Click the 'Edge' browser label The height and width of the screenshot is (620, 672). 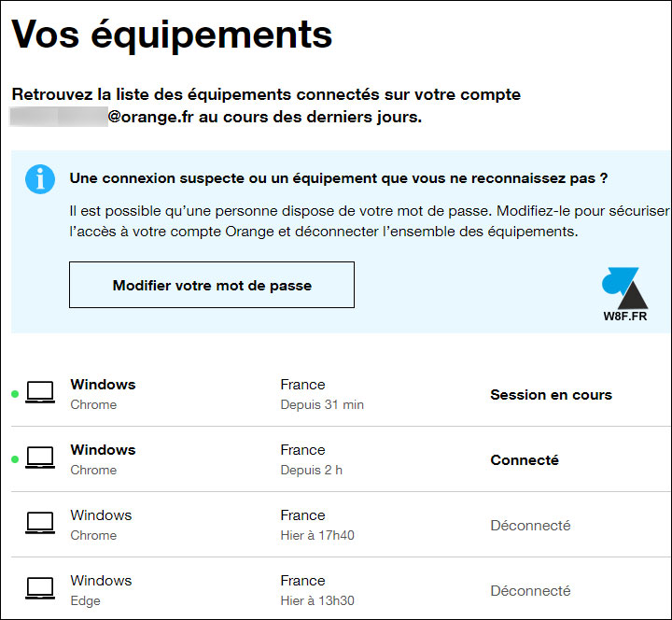coord(85,600)
